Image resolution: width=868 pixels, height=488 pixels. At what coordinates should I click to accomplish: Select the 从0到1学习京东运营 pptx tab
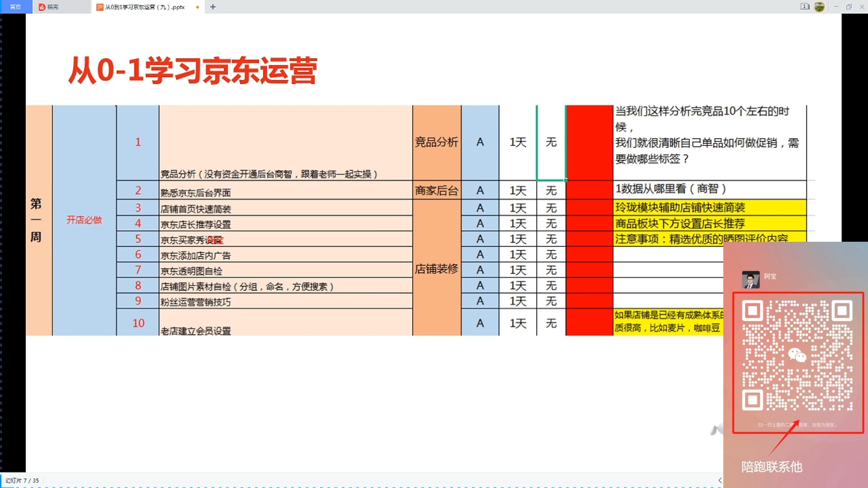(x=148, y=7)
